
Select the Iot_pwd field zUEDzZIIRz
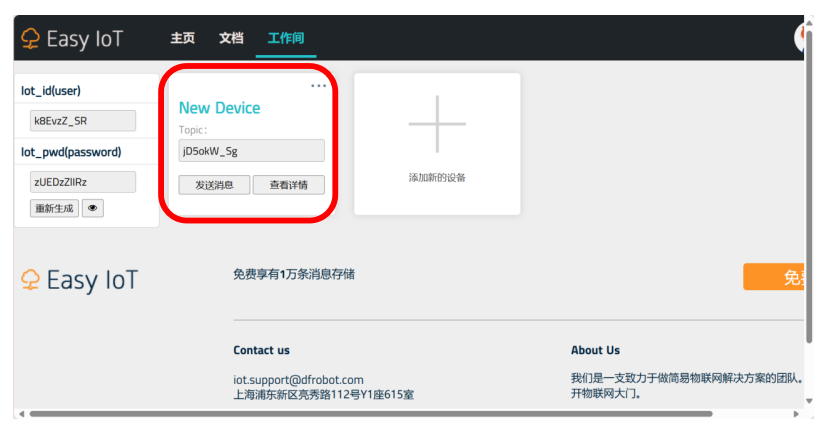(x=83, y=182)
